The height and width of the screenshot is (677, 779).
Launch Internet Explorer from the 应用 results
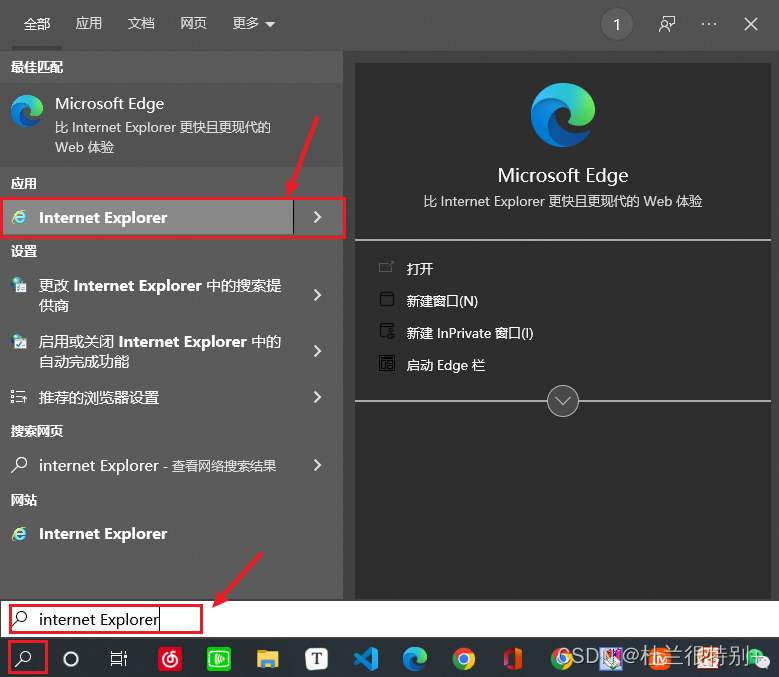[148, 217]
